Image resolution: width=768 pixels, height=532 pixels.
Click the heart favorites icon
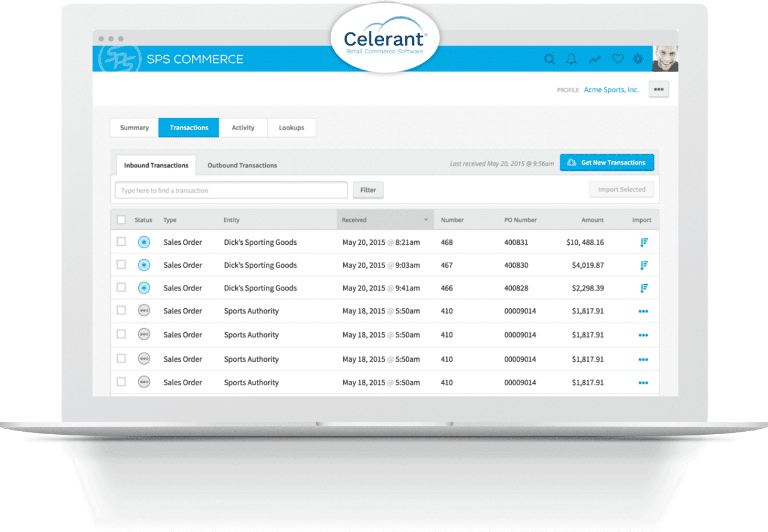pyautogui.click(x=618, y=59)
